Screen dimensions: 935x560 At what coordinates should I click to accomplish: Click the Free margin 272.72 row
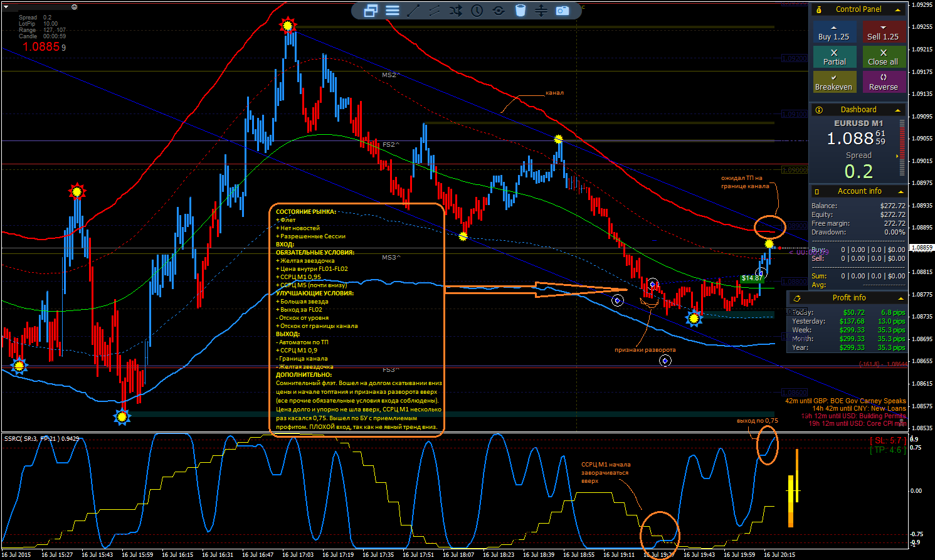tap(858, 223)
